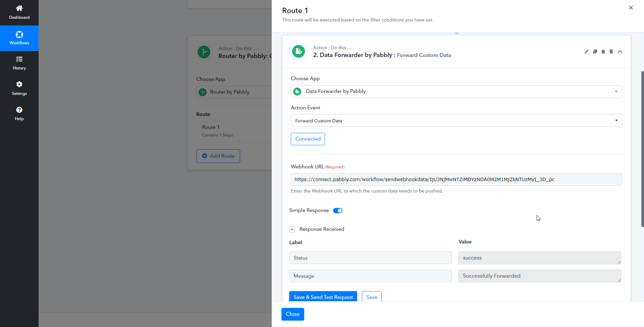This screenshot has height=327, width=644.
Task: Click Save & Send Test Request
Action: click(323, 297)
